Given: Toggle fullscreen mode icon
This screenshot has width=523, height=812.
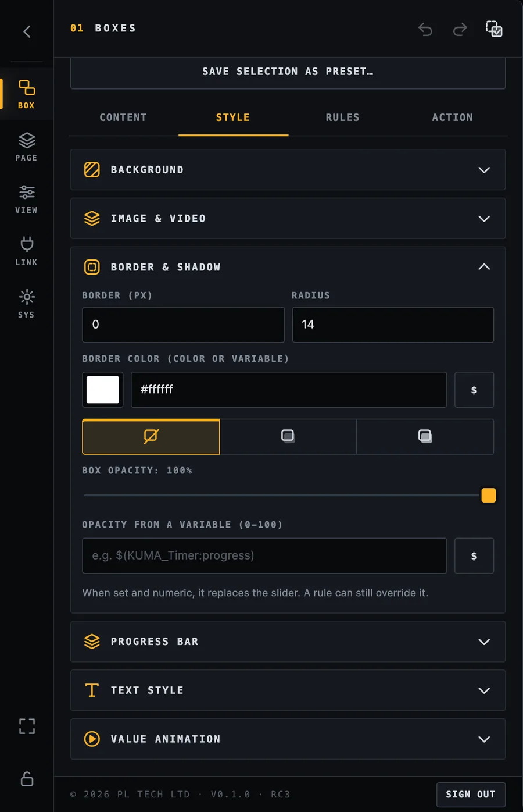Looking at the screenshot, I should [27, 726].
